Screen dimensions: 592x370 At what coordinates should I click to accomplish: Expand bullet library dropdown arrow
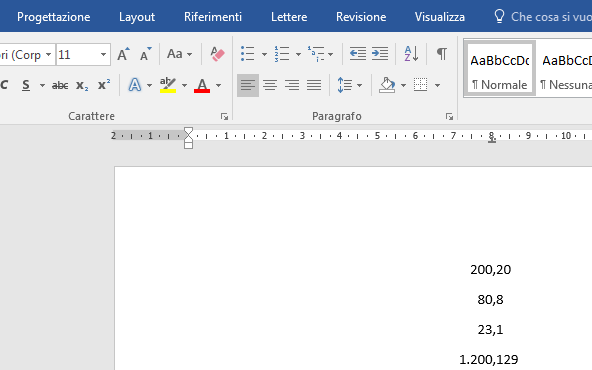(x=264, y=55)
